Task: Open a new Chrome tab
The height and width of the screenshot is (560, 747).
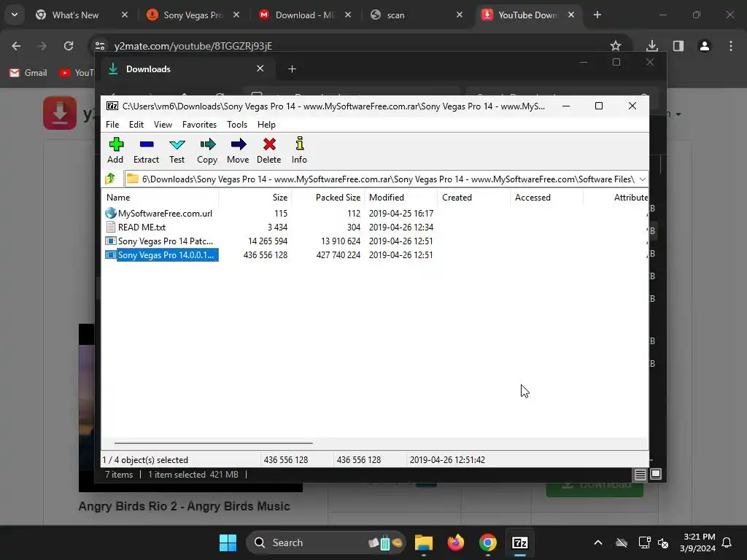Action: (x=597, y=15)
